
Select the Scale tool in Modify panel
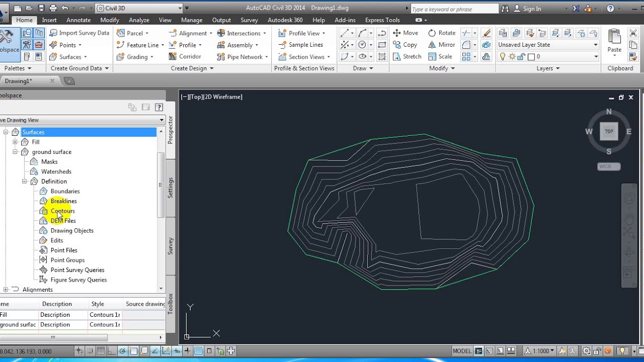pyautogui.click(x=440, y=56)
